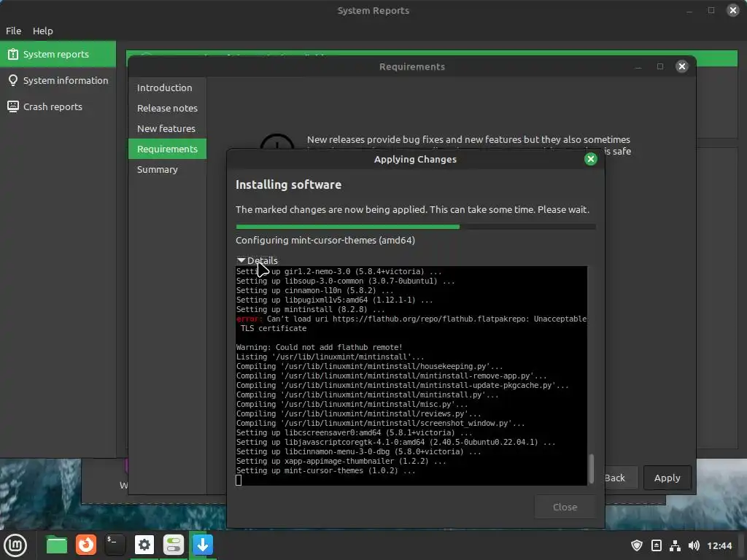747x560 pixels.
Task: Minimize the Requirements window
Action: point(638,66)
